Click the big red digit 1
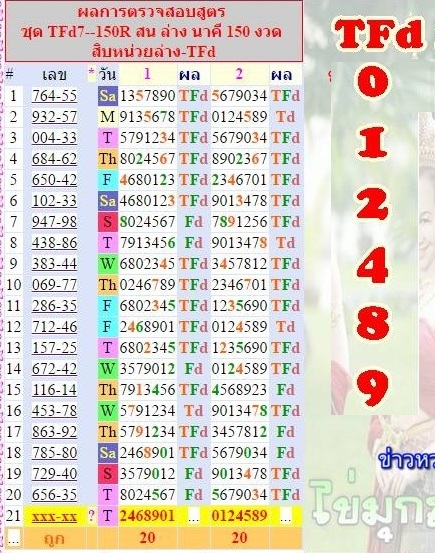Viewport: 435px width, 553px height. (x=373, y=142)
